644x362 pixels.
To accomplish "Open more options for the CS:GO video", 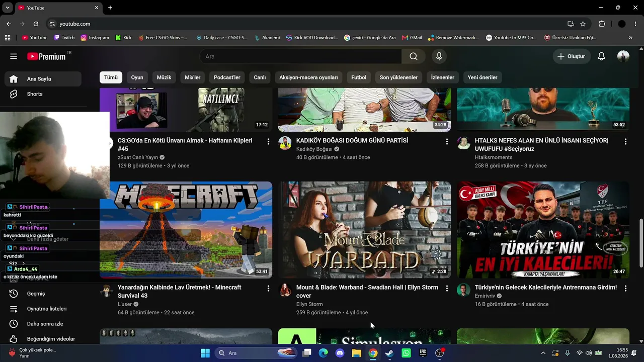I will point(268,142).
